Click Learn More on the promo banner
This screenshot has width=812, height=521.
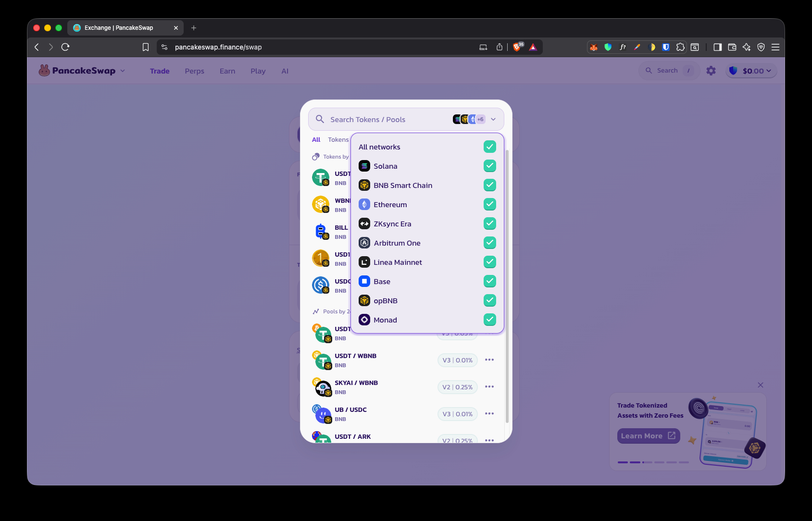(649, 436)
